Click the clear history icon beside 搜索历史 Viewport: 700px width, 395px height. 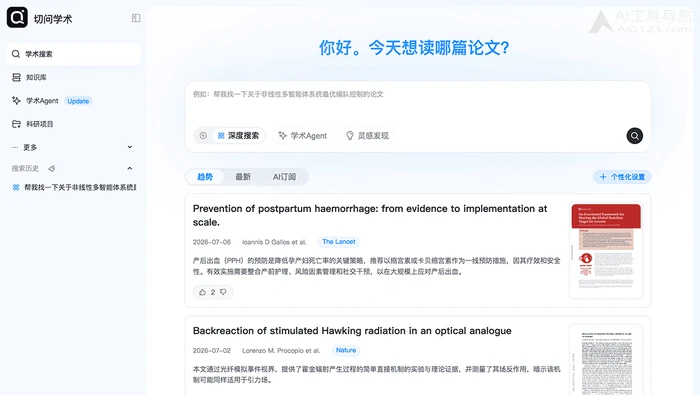click(x=51, y=168)
